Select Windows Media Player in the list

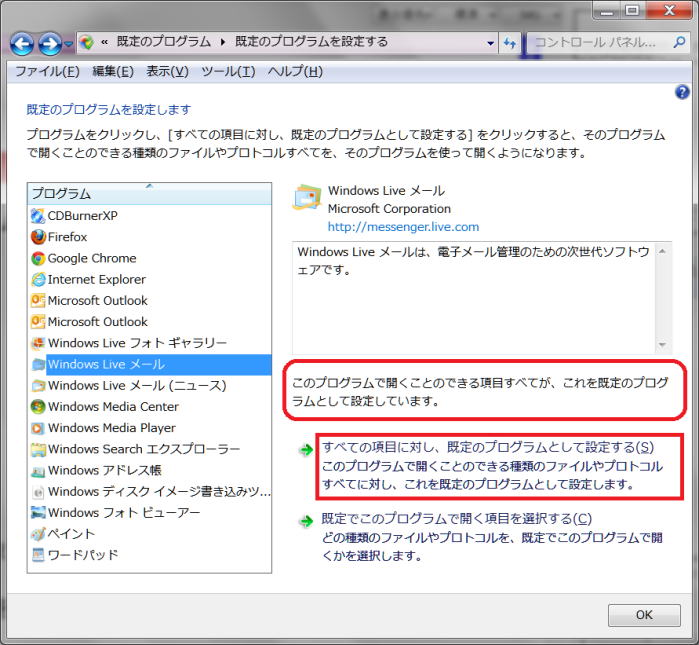[x=112, y=428]
